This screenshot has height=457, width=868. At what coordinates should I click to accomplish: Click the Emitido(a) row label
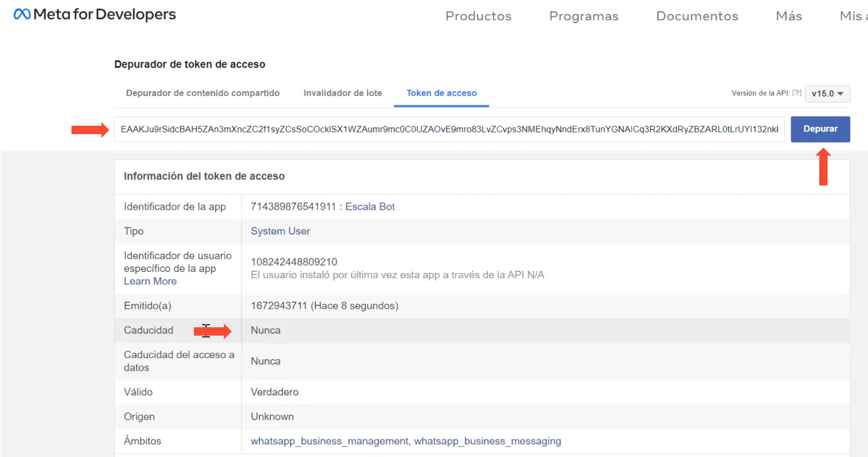tap(147, 305)
